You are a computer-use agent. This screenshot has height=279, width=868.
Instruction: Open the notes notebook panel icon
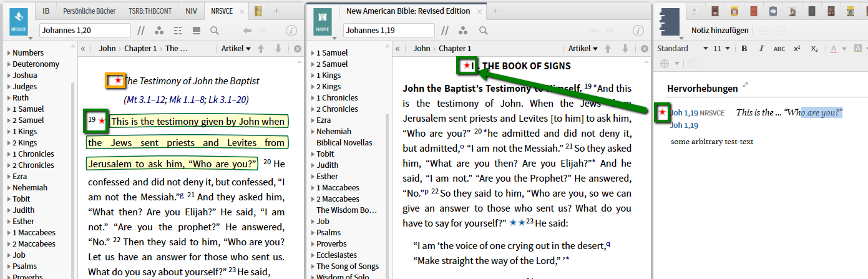tap(670, 21)
